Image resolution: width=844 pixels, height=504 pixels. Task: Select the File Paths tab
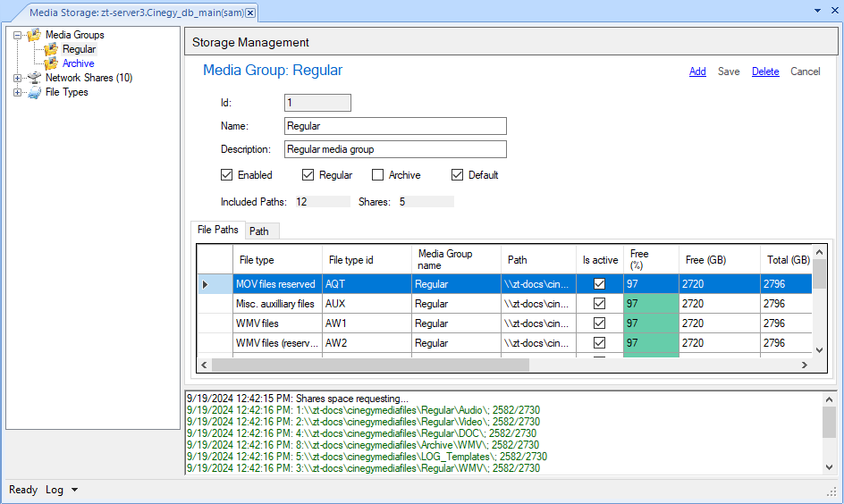pos(218,230)
